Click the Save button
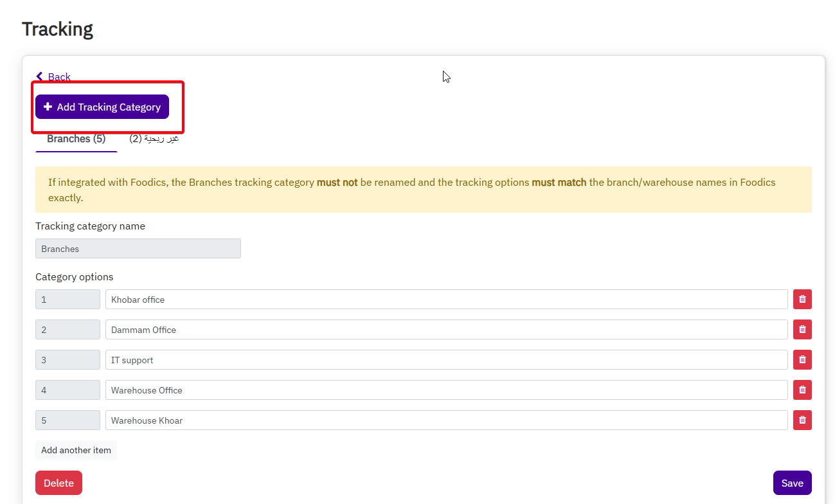 (x=792, y=483)
